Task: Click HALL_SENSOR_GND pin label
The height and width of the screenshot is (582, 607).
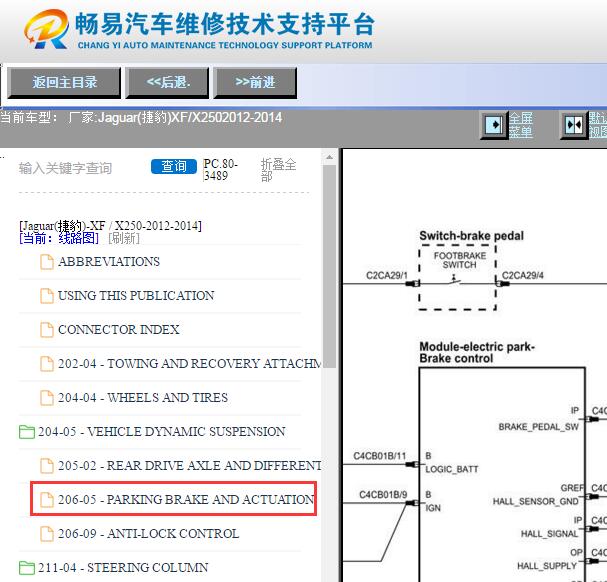Action: [536, 501]
